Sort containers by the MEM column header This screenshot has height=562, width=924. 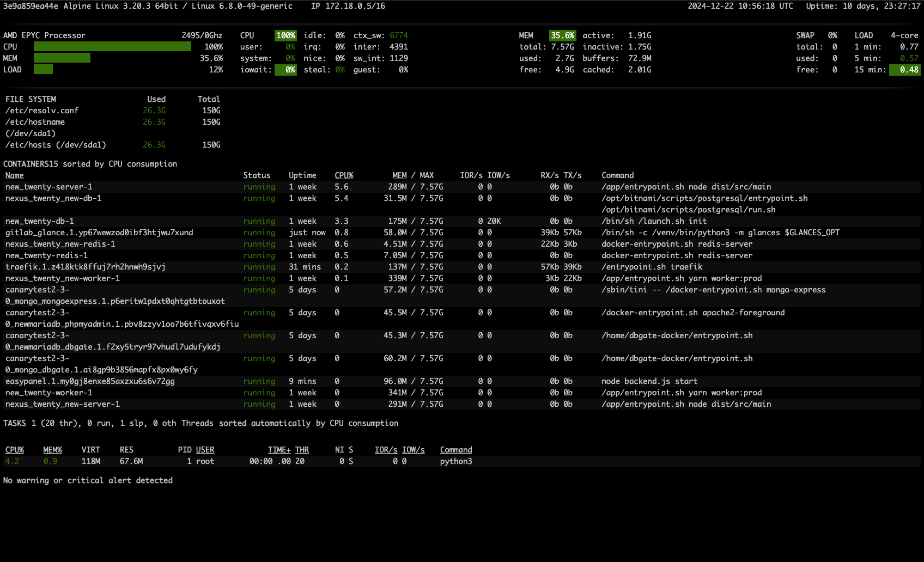tap(399, 175)
